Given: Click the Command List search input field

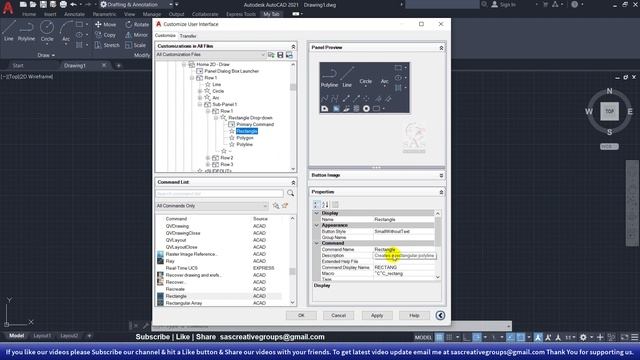Looking at the screenshot, I should (220, 193).
